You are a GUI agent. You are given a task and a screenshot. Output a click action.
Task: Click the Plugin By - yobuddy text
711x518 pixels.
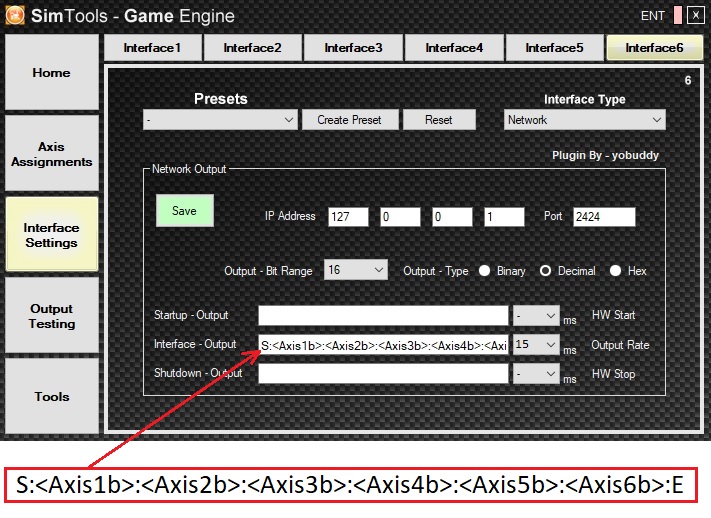pyautogui.click(x=605, y=155)
